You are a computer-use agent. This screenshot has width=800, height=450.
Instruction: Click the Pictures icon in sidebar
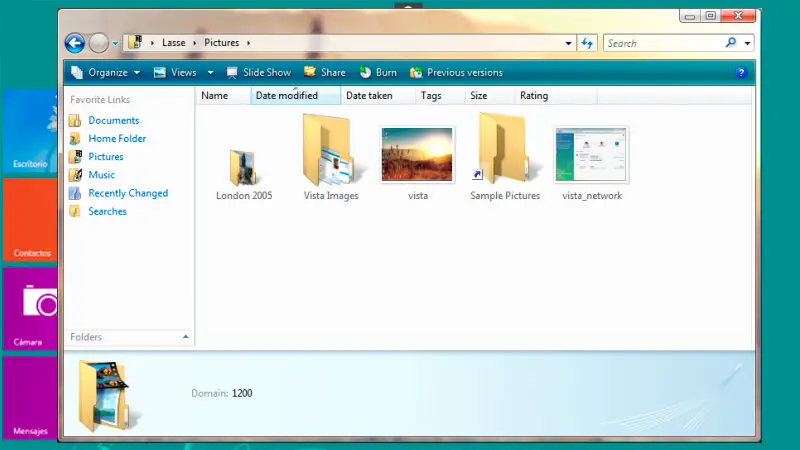[x=76, y=157]
